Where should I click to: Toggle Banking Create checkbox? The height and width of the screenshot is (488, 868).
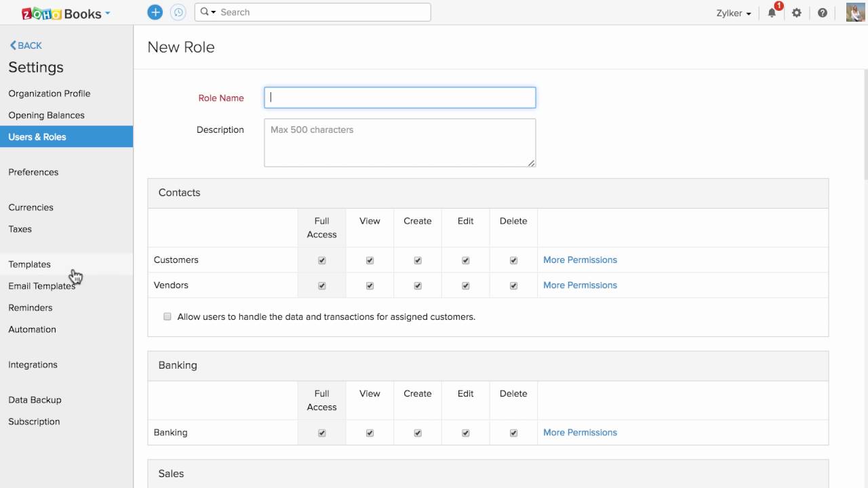(418, 432)
